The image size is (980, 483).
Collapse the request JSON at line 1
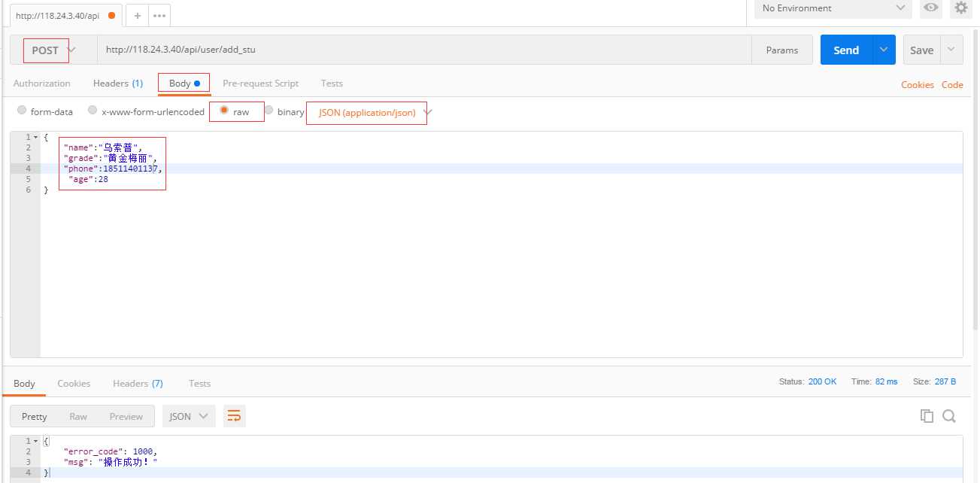coord(35,137)
